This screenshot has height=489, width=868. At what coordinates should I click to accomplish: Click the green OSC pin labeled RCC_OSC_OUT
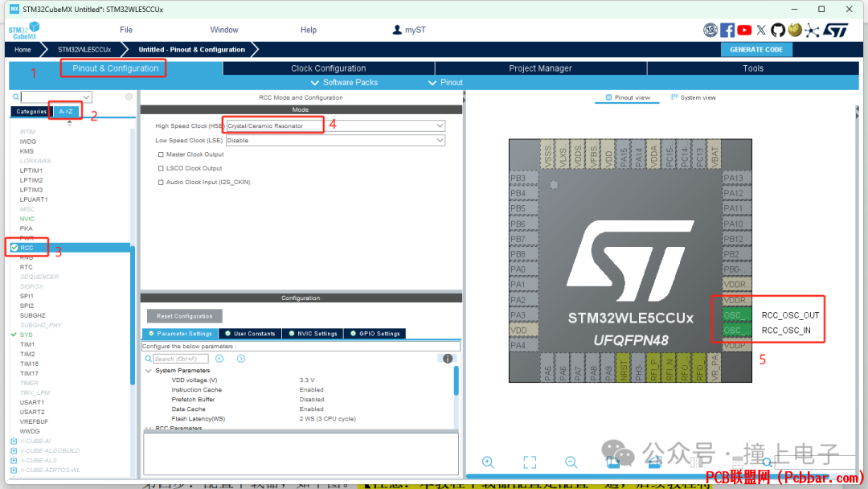pos(737,315)
